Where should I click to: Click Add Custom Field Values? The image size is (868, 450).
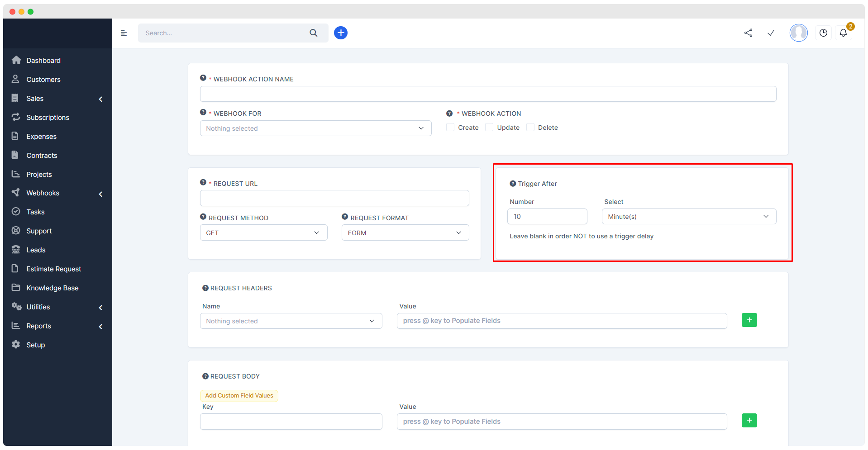pyautogui.click(x=239, y=395)
